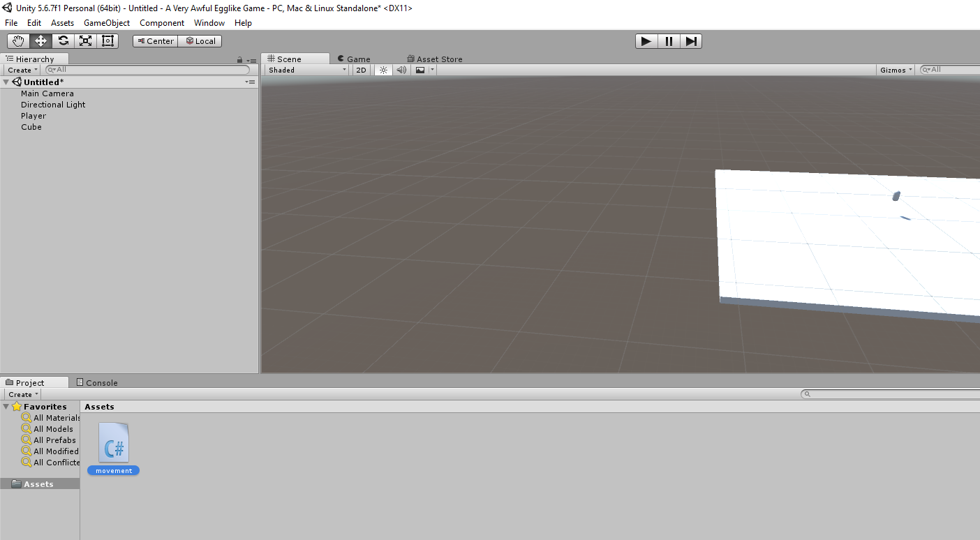Screen dimensions: 980x540
Task: Select the All Models saved search
Action: pyautogui.click(x=47, y=429)
